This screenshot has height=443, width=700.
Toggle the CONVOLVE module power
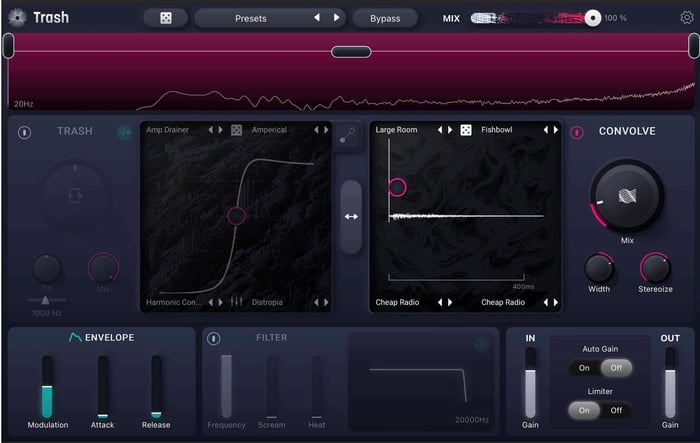click(x=576, y=132)
